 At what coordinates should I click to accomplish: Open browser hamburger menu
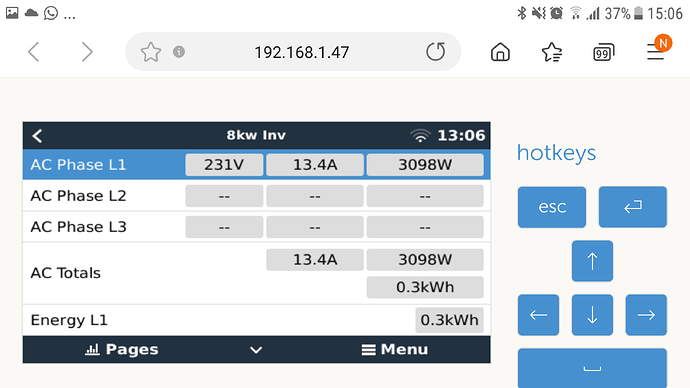click(656, 52)
